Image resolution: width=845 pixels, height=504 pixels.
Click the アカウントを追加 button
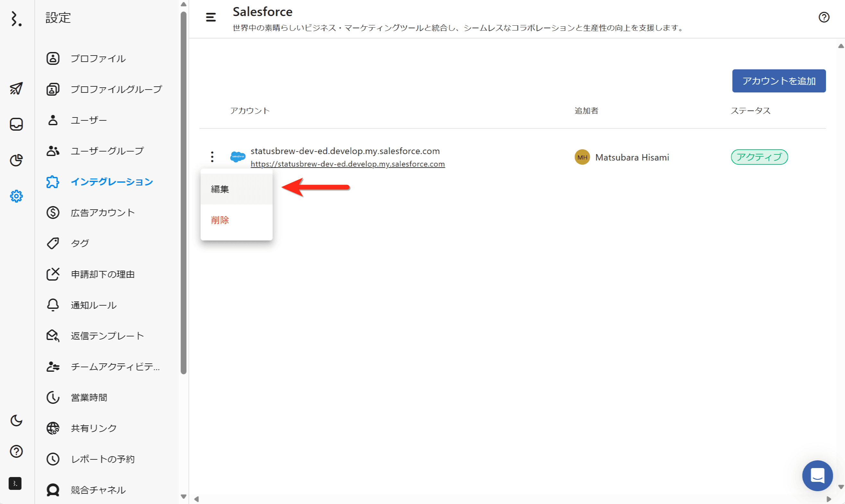pyautogui.click(x=779, y=81)
